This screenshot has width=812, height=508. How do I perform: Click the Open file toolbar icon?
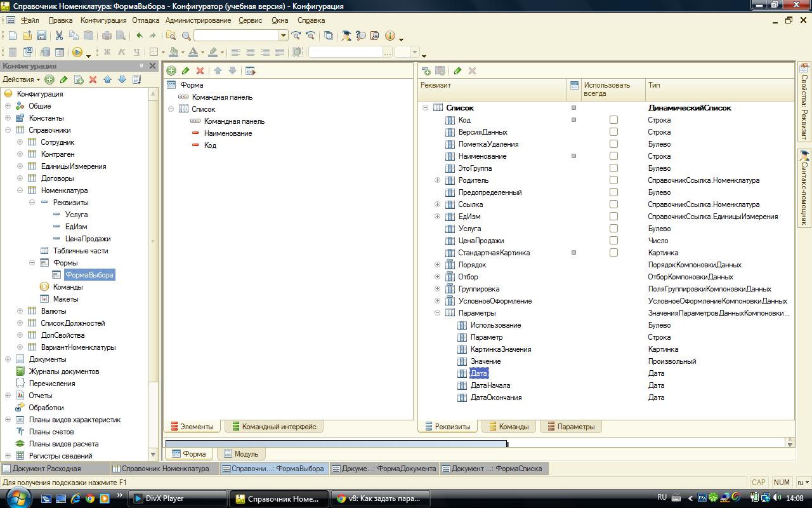point(27,36)
